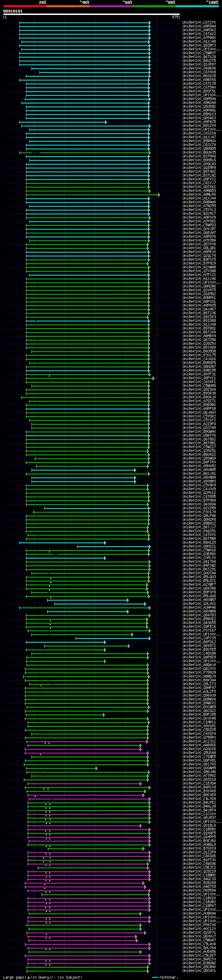Select the UniRef100_B6UA35 row label

(199, 153)
